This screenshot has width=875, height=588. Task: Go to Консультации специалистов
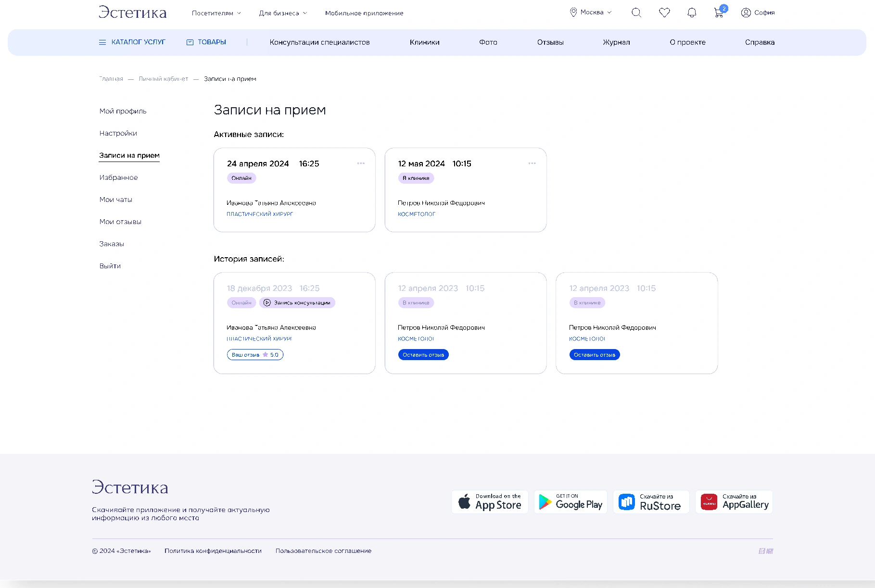[x=319, y=42]
